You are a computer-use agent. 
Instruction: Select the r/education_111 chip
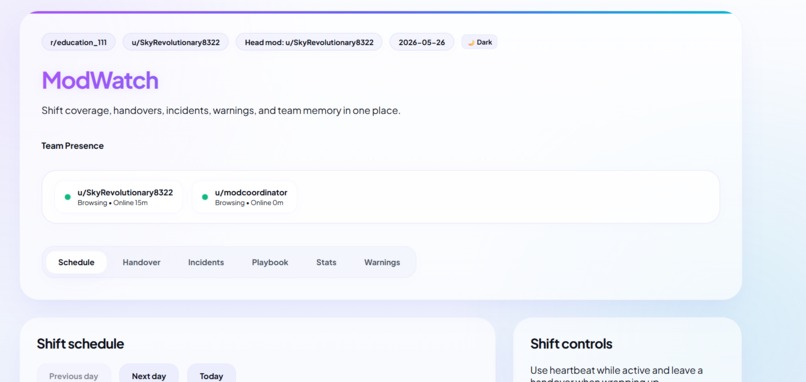79,42
